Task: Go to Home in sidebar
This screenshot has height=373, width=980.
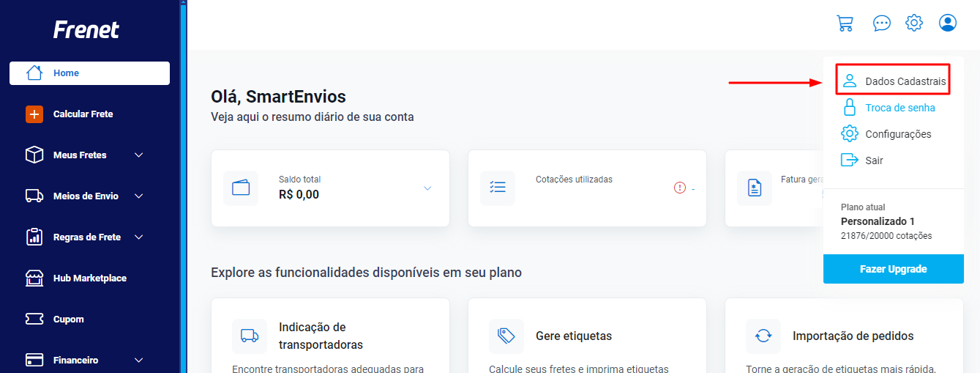Action: [x=89, y=73]
